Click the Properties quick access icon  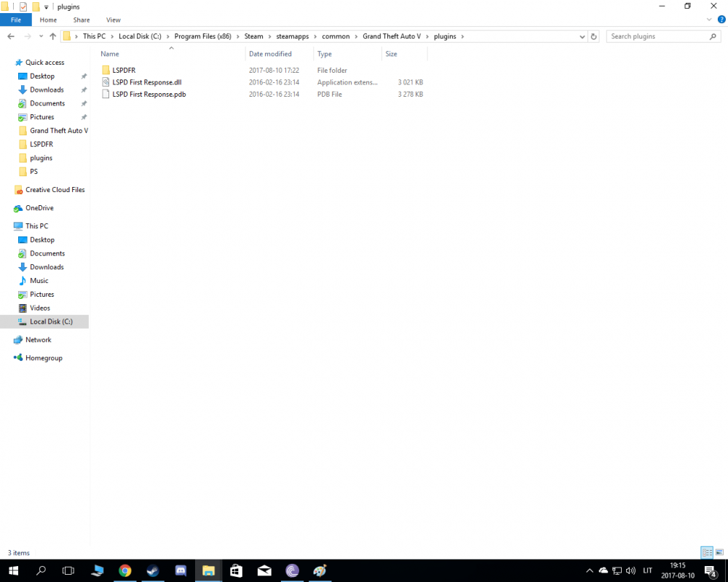pyautogui.click(x=23, y=7)
